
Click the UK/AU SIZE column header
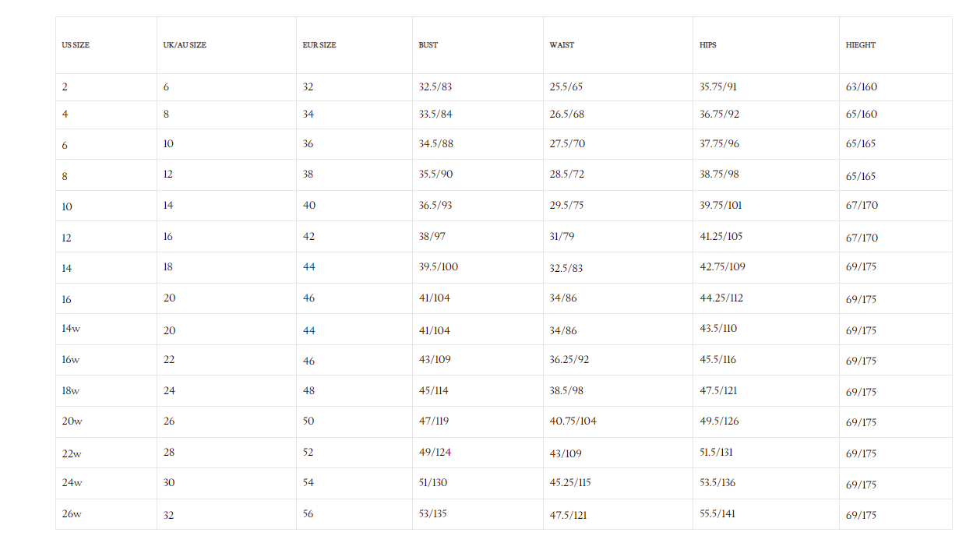coord(185,45)
